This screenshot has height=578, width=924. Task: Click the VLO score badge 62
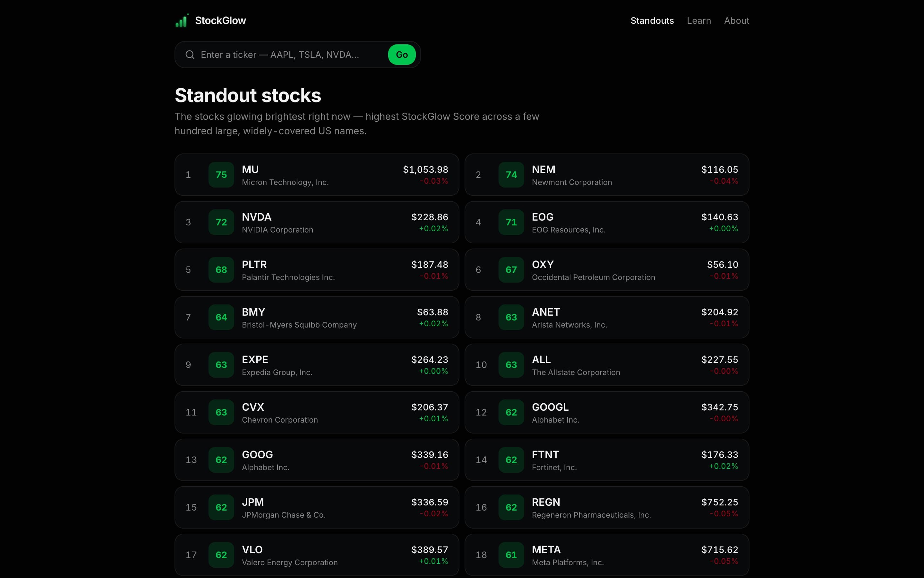[221, 555]
